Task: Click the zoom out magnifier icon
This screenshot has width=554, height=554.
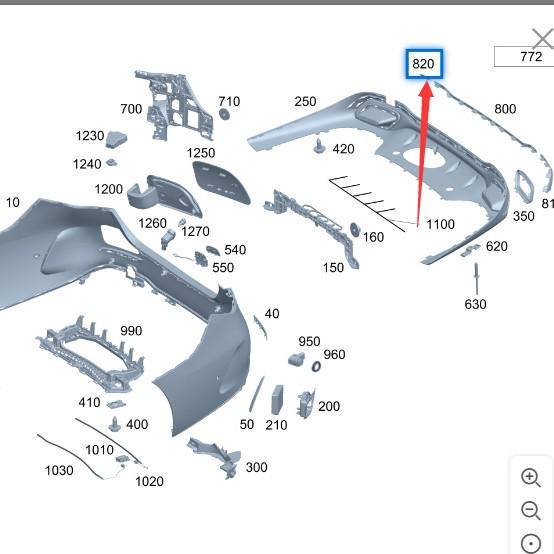Action: (x=531, y=510)
